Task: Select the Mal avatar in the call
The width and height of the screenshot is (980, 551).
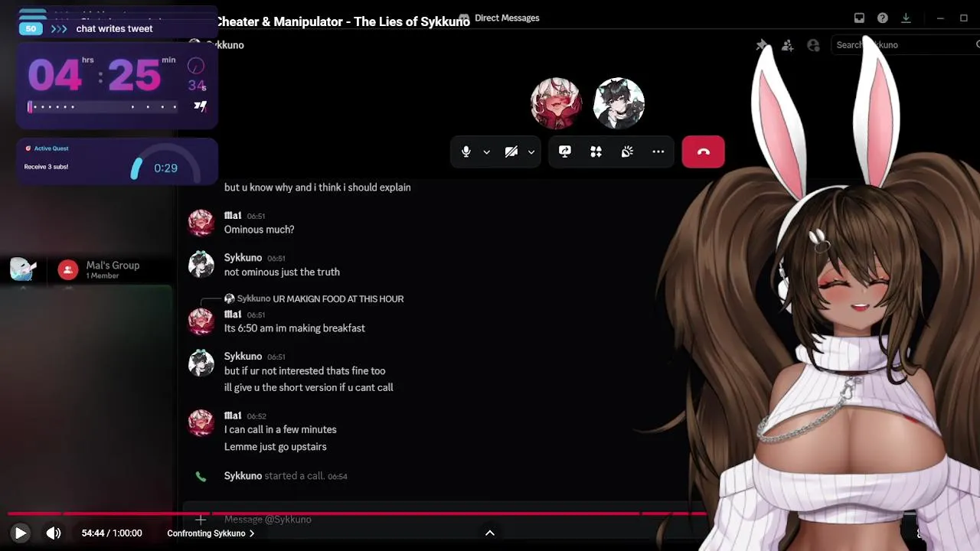Action: [557, 103]
